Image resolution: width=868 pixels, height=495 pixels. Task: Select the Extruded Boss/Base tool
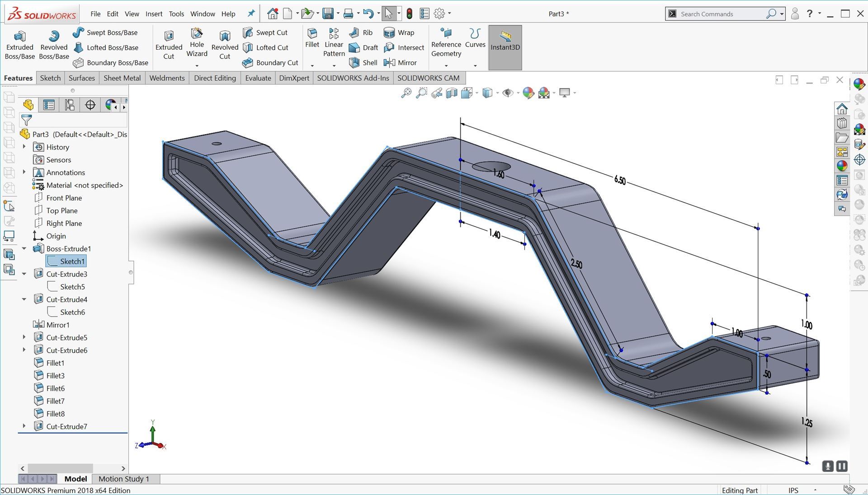(x=19, y=44)
